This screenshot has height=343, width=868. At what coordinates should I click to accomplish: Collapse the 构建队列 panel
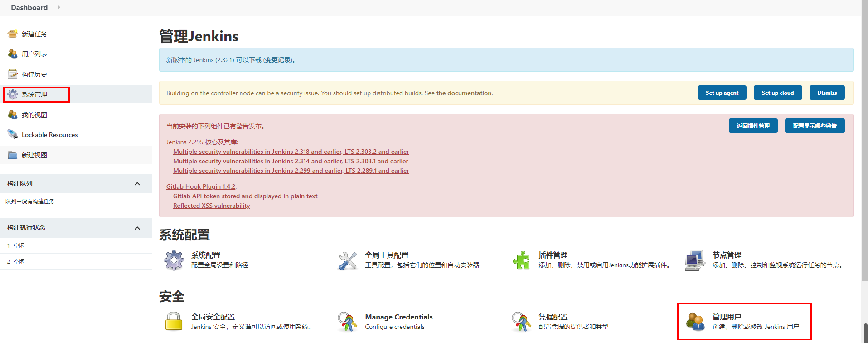point(137,184)
